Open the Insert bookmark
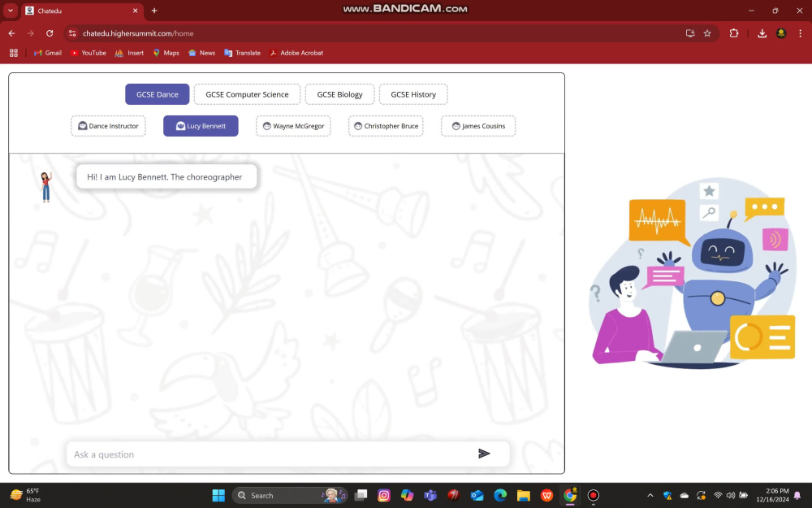The width and height of the screenshot is (812, 508). [129, 53]
